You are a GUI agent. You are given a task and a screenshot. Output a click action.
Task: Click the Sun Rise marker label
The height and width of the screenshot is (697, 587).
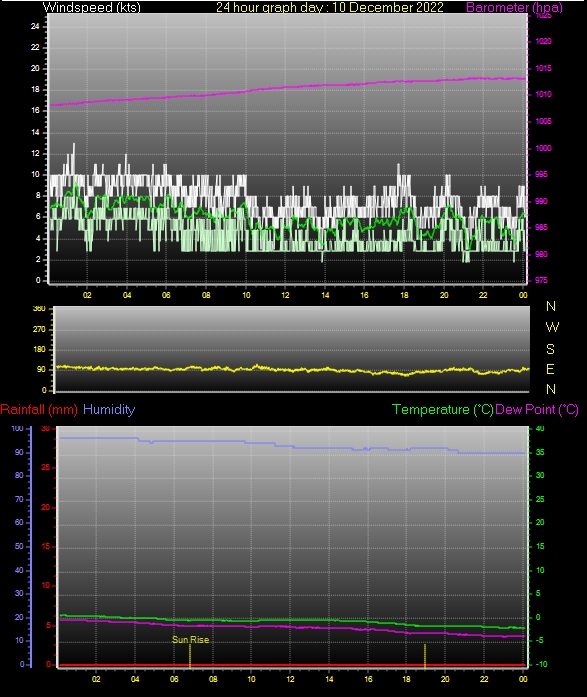[x=190, y=640]
